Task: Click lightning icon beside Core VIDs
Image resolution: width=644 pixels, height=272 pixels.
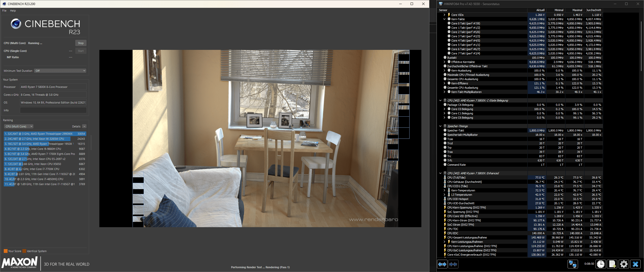Action: (449, 15)
